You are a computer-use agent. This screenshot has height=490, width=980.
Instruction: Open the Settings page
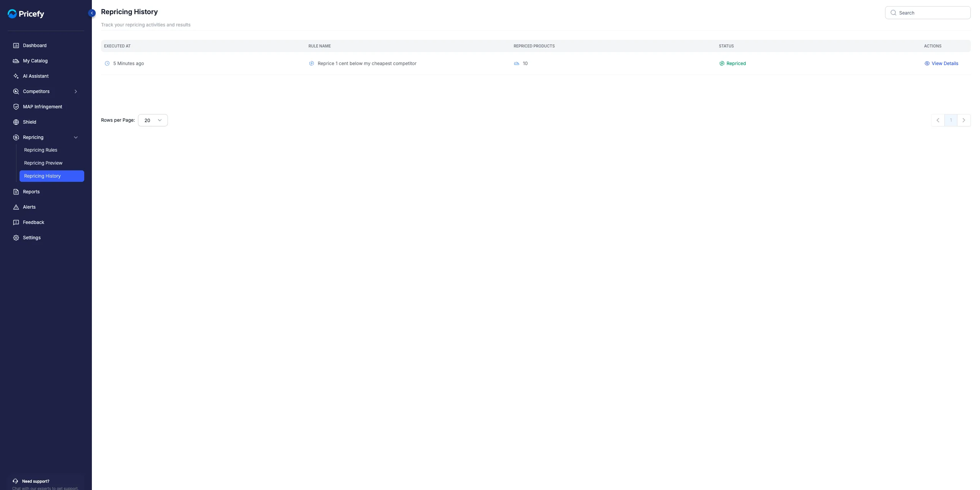46,238
